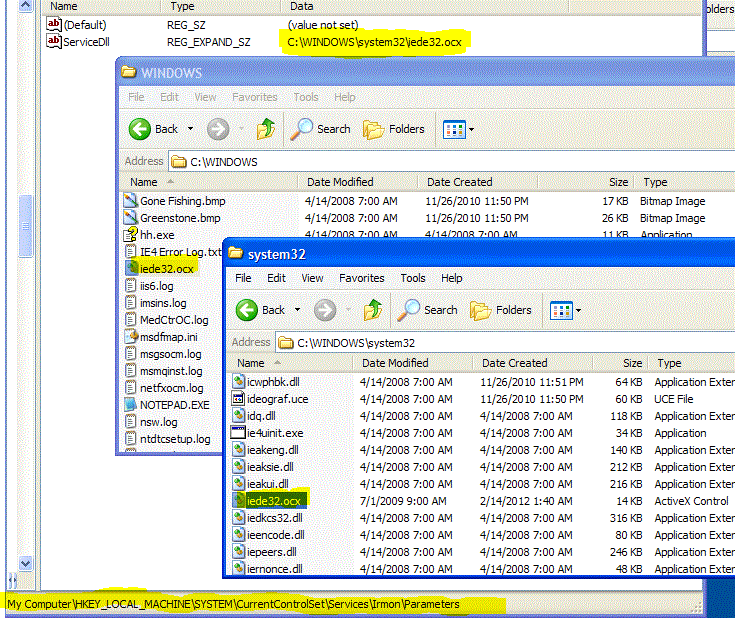Toggle Folders pane in system32 window

[501, 310]
